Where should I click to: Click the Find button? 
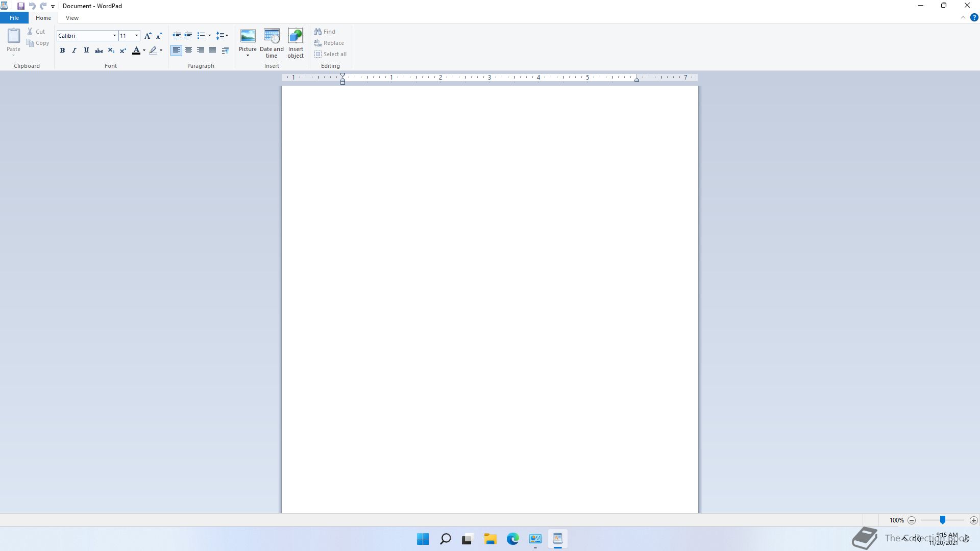(325, 32)
